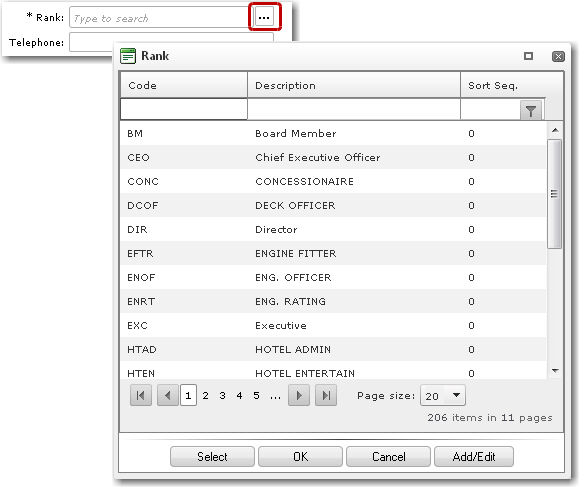The image size is (579, 487).
Task: Go to the first page of results
Action: coord(141,395)
